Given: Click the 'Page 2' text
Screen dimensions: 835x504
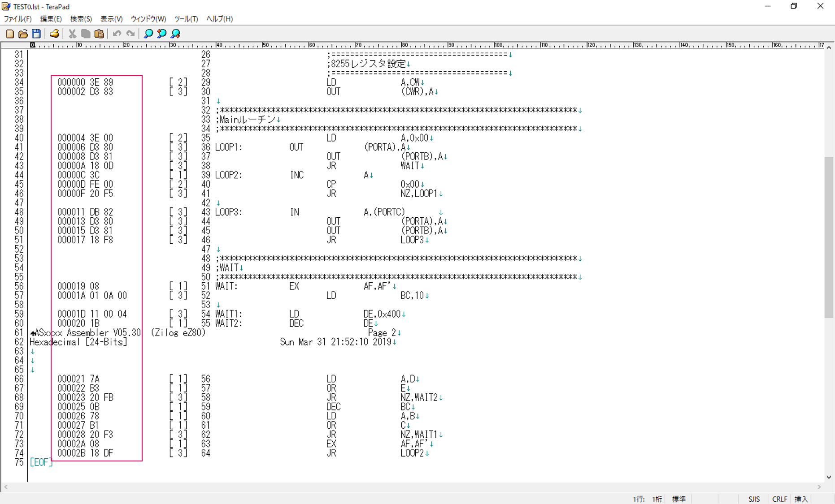Looking at the screenshot, I should click(382, 332).
